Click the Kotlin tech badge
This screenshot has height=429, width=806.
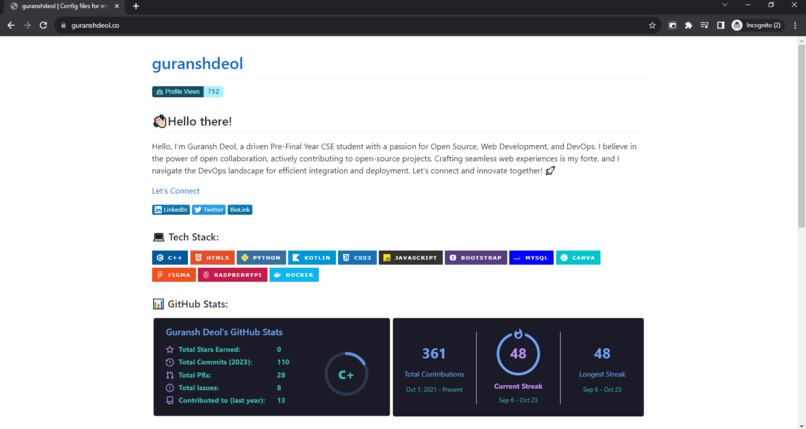point(312,257)
